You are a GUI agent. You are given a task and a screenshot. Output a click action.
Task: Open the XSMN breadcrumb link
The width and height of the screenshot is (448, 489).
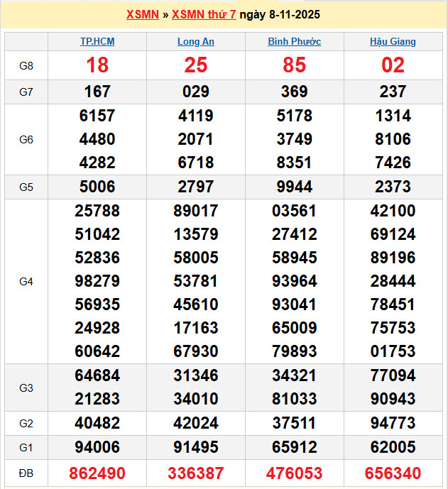coord(142,14)
